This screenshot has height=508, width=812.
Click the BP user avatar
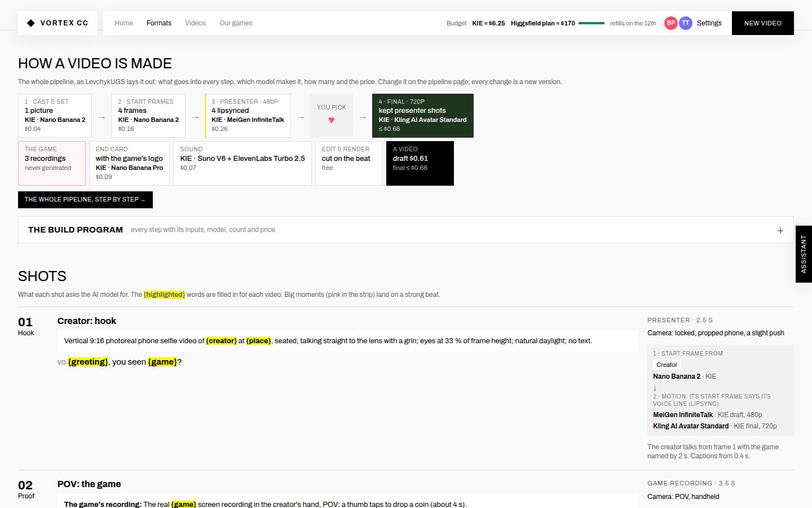671,23
